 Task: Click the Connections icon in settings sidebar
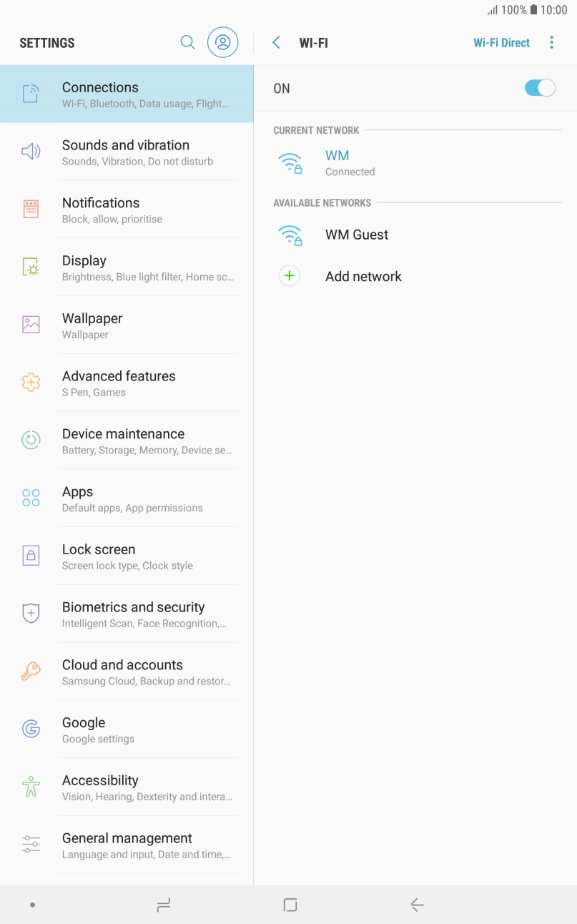(x=31, y=93)
